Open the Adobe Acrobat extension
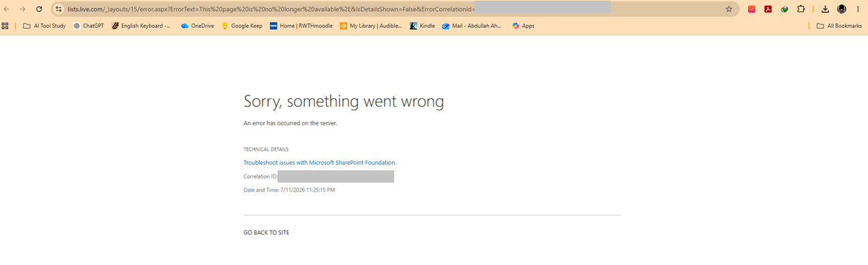 [768, 10]
